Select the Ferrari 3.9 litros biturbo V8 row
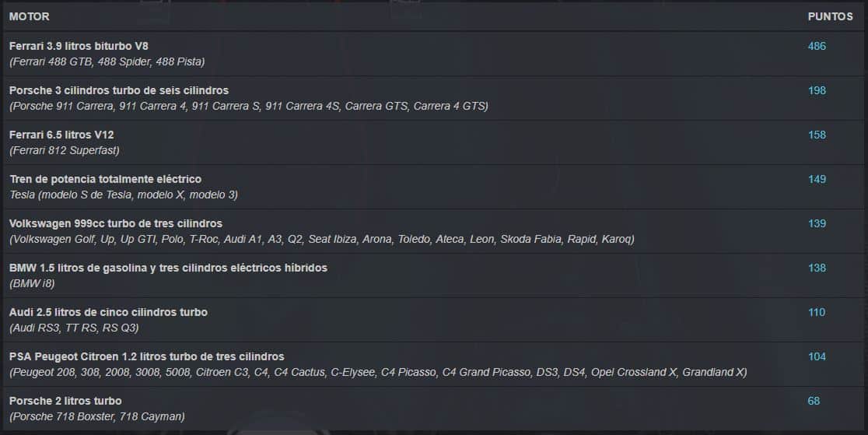The image size is (868, 435). 434,54
